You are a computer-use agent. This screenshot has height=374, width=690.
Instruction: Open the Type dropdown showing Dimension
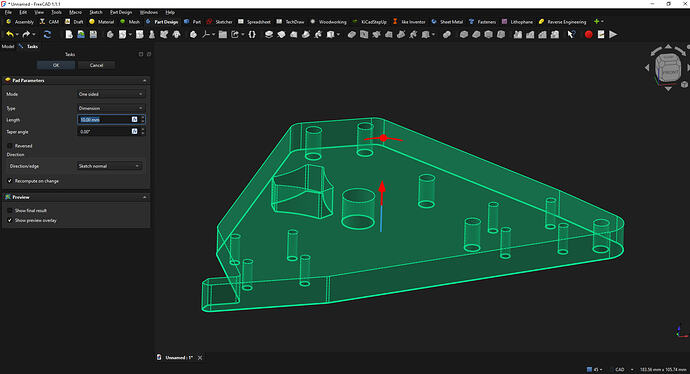click(x=110, y=108)
